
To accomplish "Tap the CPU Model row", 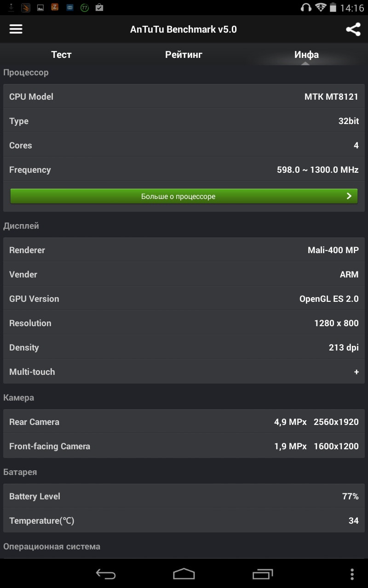I will 184,96.
